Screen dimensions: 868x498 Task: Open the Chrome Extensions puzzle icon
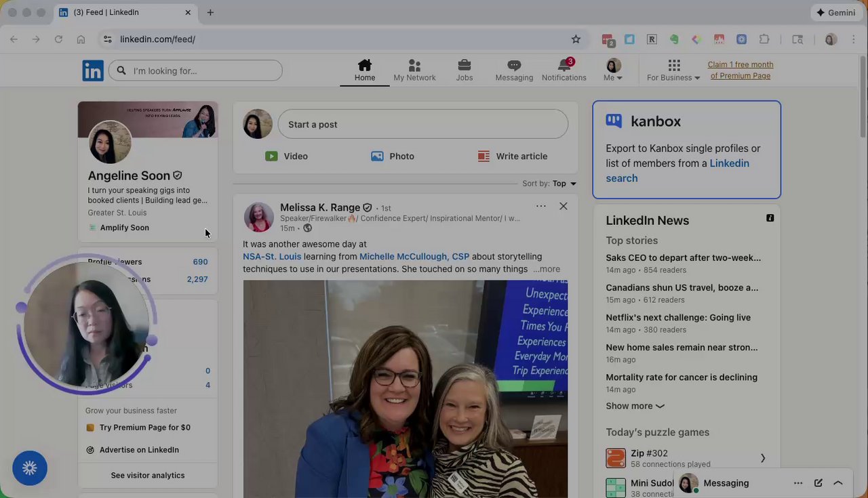[x=764, y=39]
